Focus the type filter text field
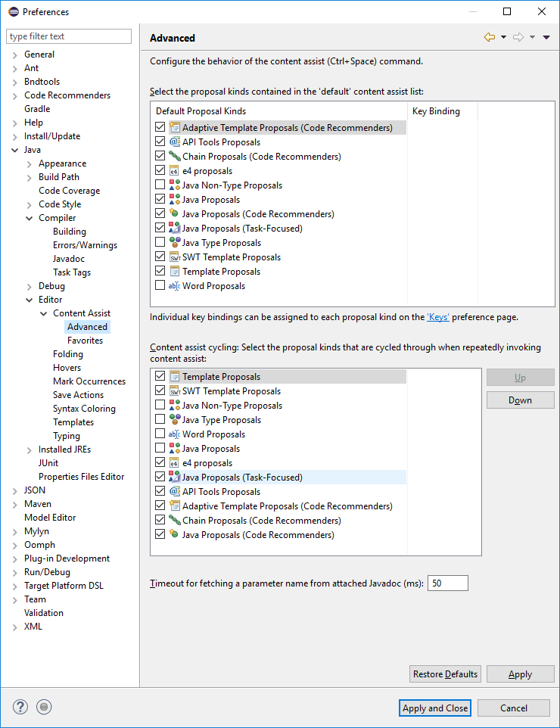 coord(69,36)
